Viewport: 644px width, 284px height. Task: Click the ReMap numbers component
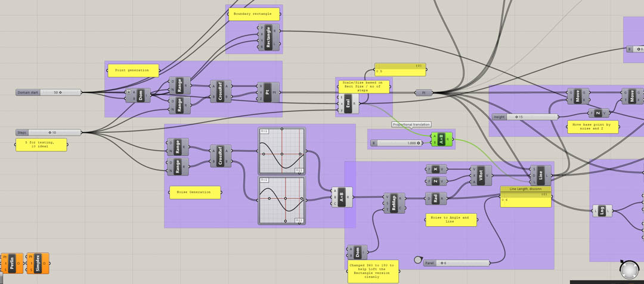(394, 202)
